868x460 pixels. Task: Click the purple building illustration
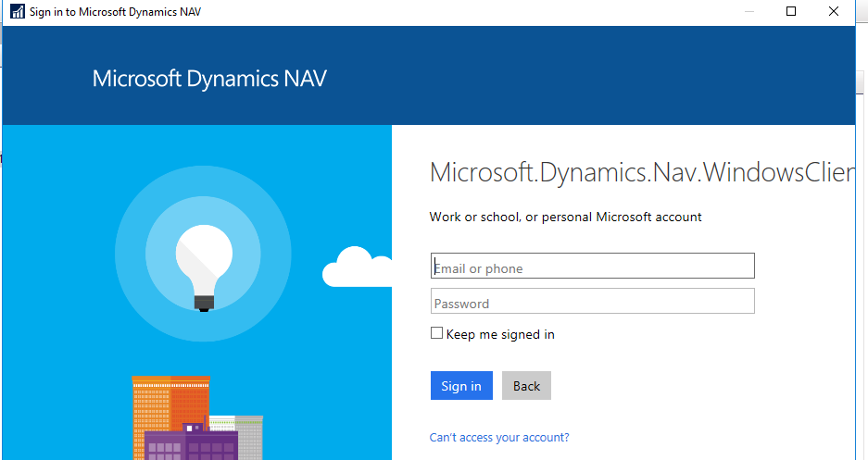pos(191,441)
